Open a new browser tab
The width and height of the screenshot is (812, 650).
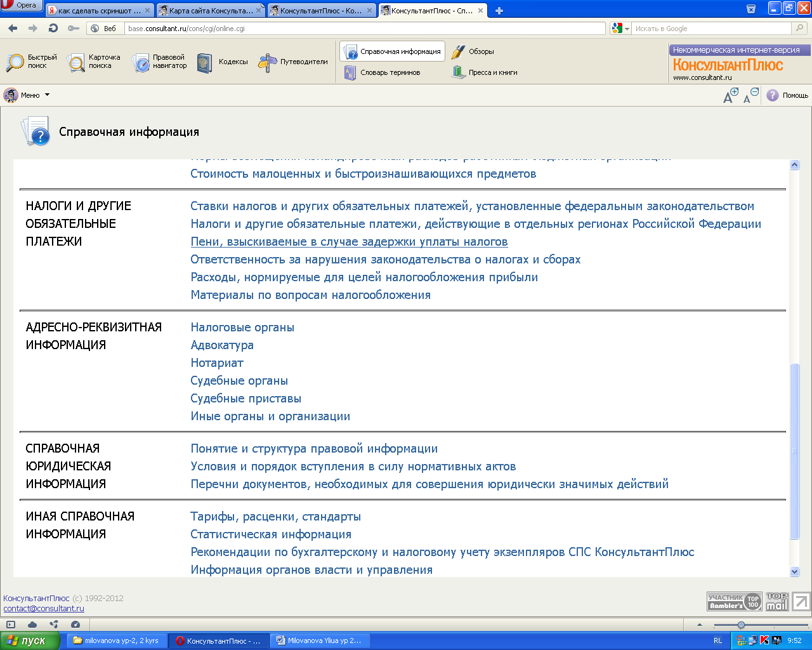tap(499, 11)
